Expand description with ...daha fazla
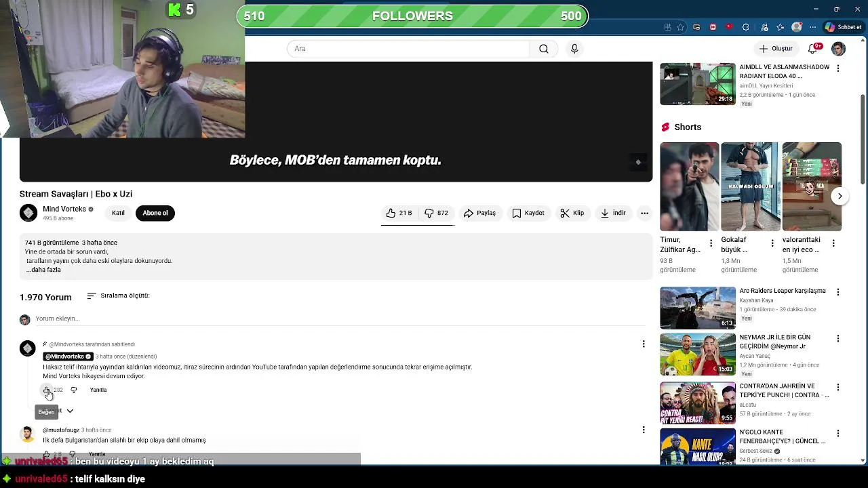The height and width of the screenshot is (488, 868). pos(43,270)
